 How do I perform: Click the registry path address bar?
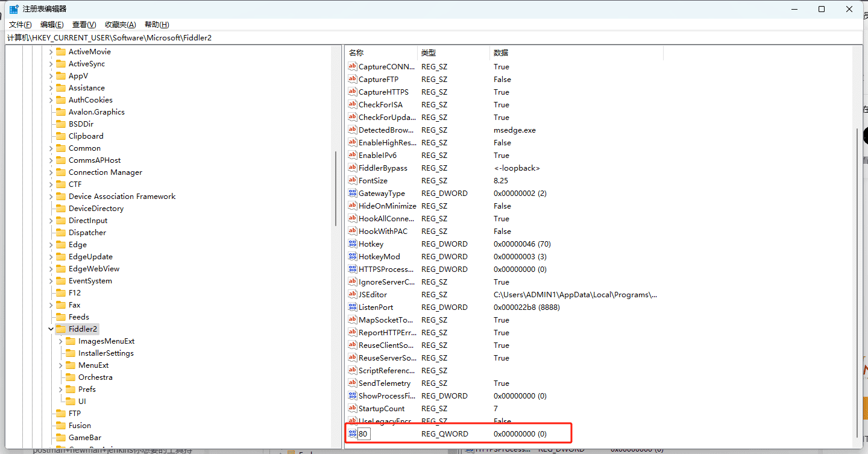434,37
